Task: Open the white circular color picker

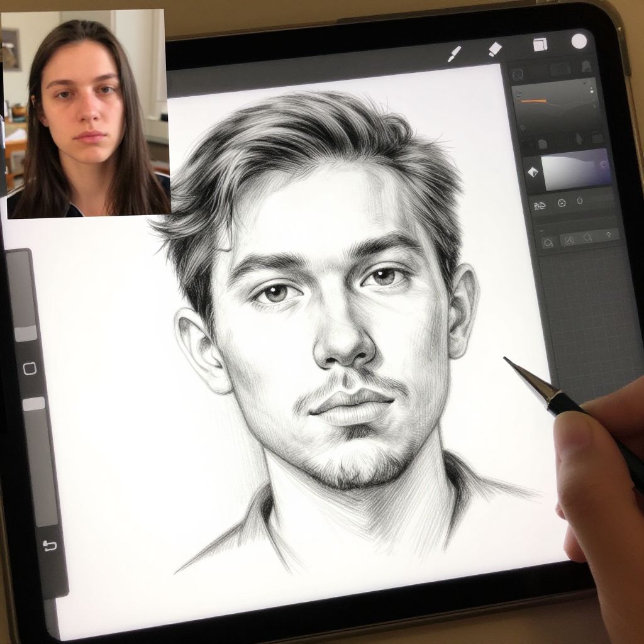Action: pyautogui.click(x=579, y=42)
